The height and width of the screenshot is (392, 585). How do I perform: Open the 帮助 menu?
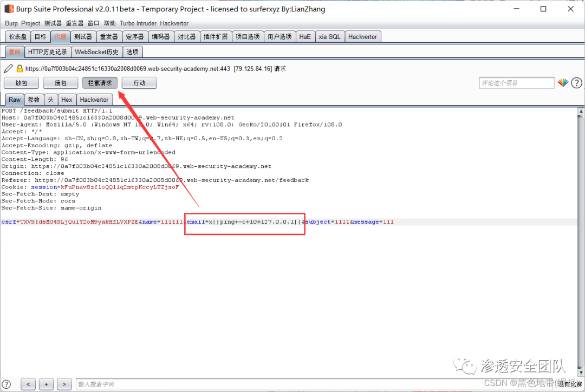(x=109, y=23)
